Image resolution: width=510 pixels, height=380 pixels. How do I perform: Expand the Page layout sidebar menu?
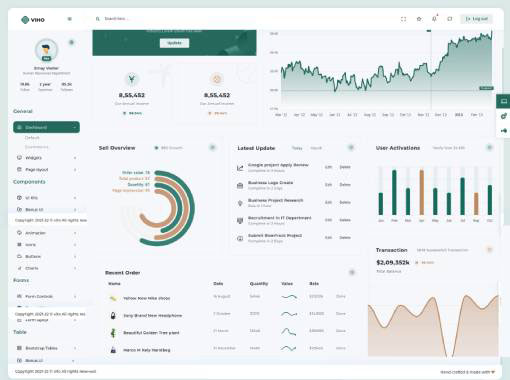(x=46, y=170)
